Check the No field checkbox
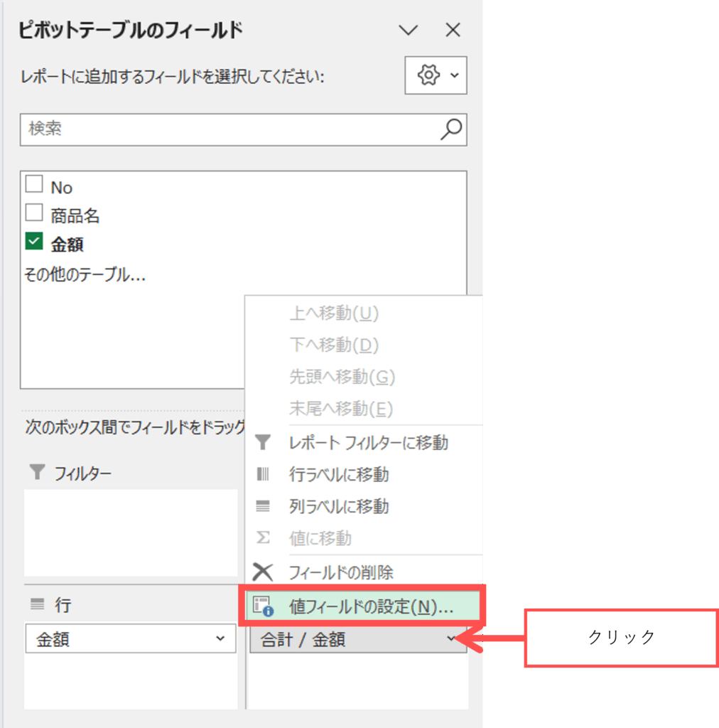Viewport: 719px width, 728px height. click(x=34, y=186)
